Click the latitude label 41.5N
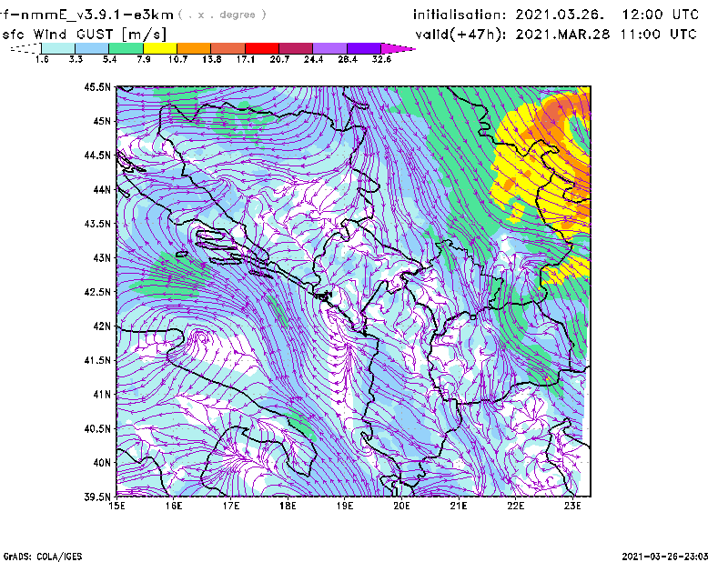This screenshot has width=728, height=562. click(x=97, y=360)
